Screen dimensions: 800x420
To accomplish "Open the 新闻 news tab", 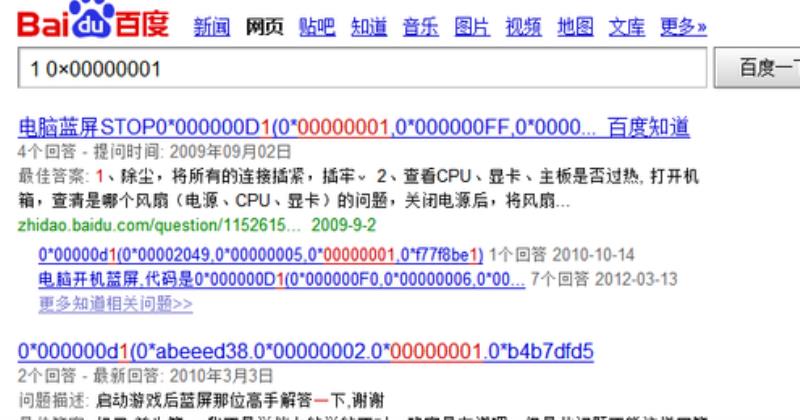I will tap(212, 27).
